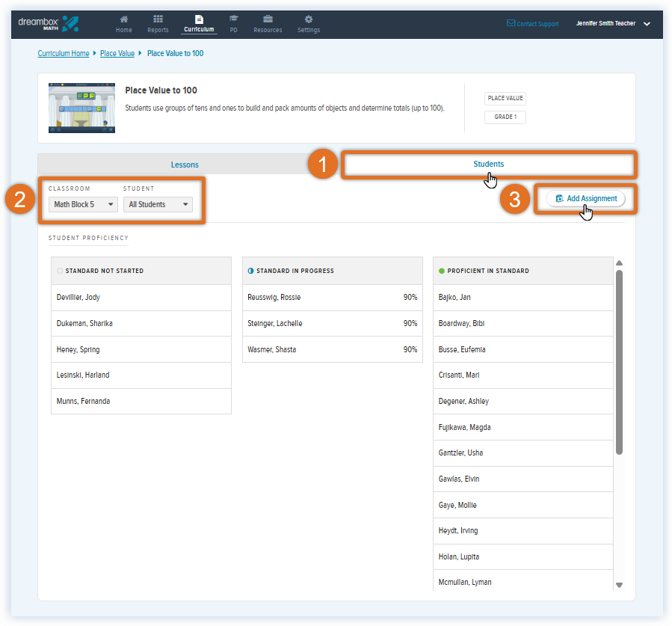
Task: Click the proficiency list scrollbar thumb
Action: coord(619,362)
